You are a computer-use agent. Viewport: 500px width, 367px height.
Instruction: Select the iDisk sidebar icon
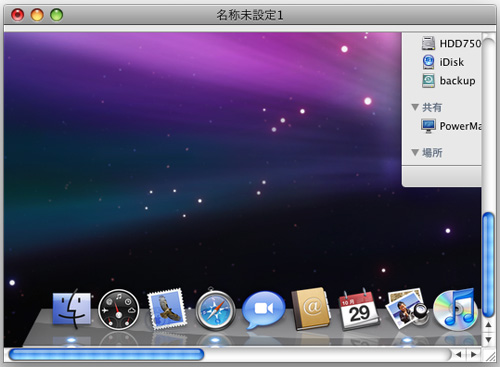pyautogui.click(x=428, y=62)
